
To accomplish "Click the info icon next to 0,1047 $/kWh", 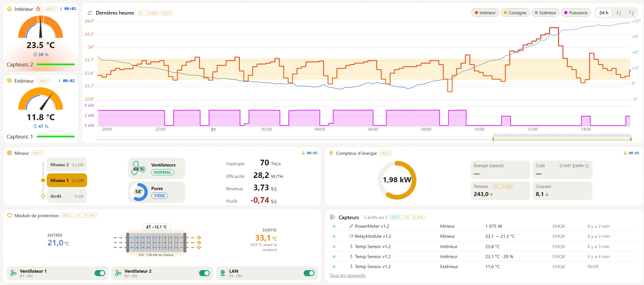I will coord(587,166).
